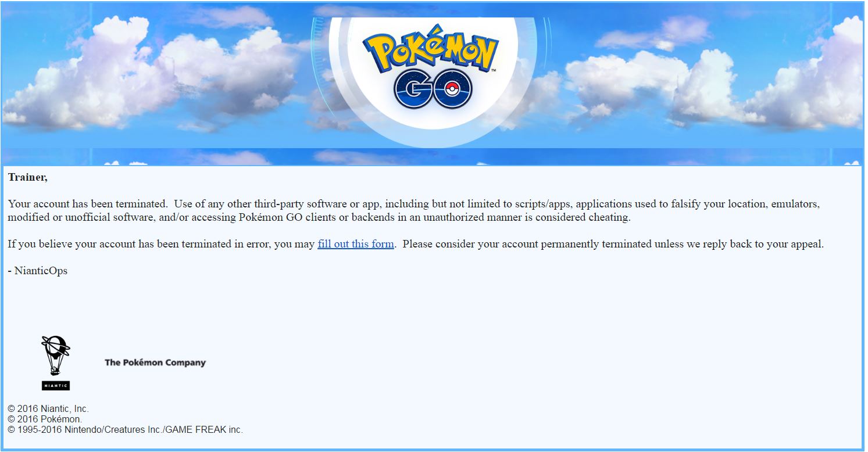Click the Nintendo/Creatures Inc./GAME FREAK copyright line
Viewport: 868px width, 452px height.
[126, 430]
